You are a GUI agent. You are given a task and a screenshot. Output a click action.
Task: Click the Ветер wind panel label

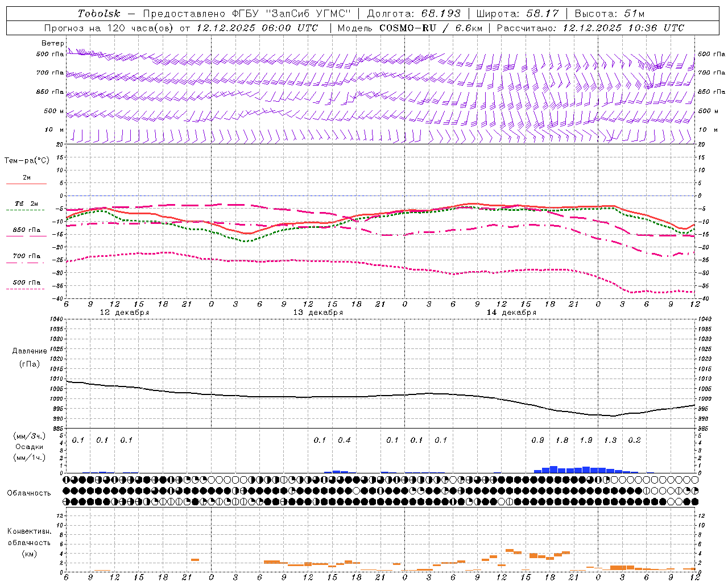pos(52,43)
